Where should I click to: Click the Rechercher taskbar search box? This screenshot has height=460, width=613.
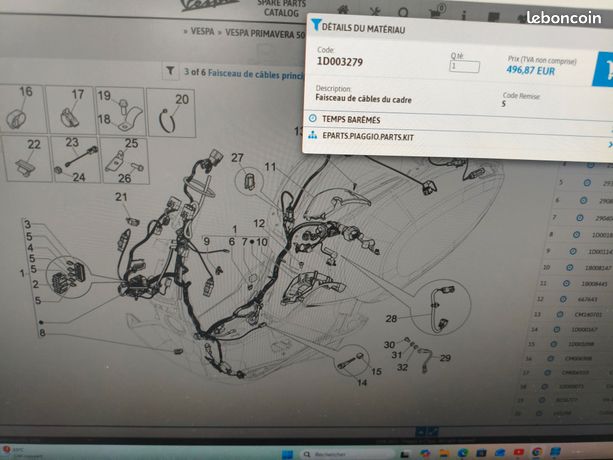click(x=348, y=454)
